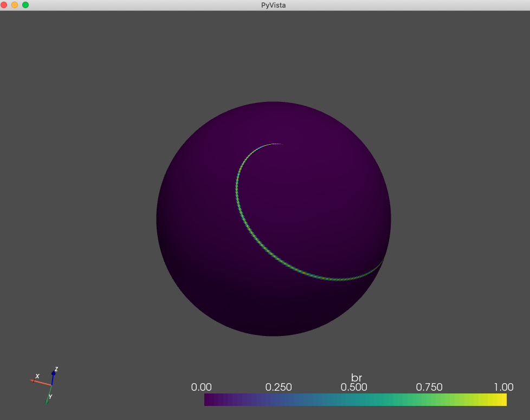Click the 1.00 label on the colorbar
The width and height of the screenshot is (530, 420).
[x=504, y=387]
